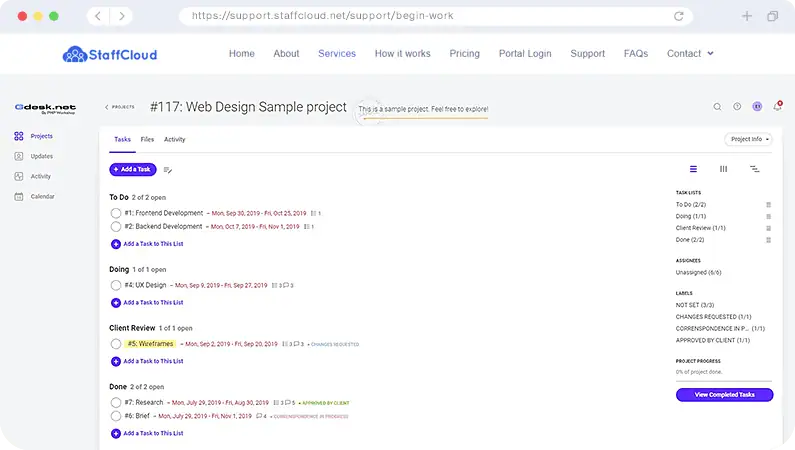Click the desk.net logo

[x=46, y=108]
